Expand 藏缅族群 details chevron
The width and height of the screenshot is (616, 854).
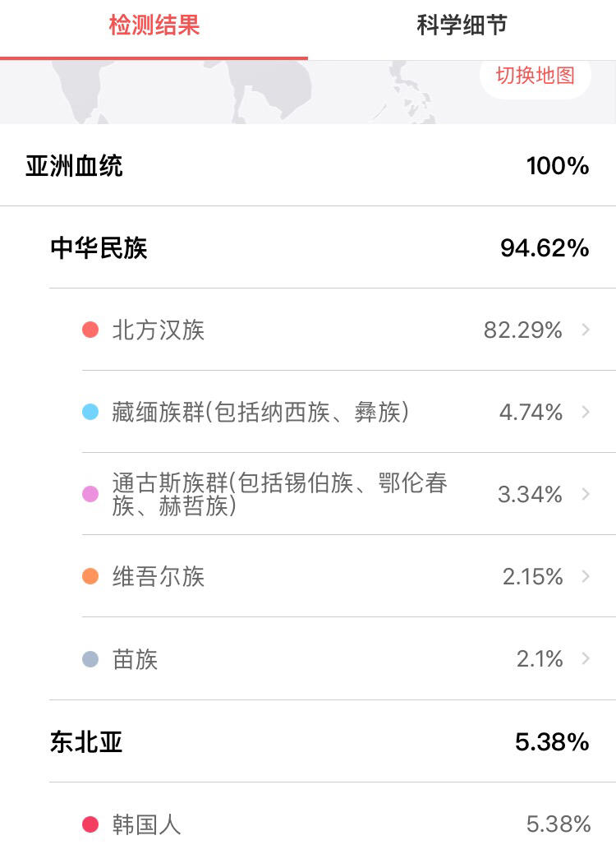click(586, 412)
